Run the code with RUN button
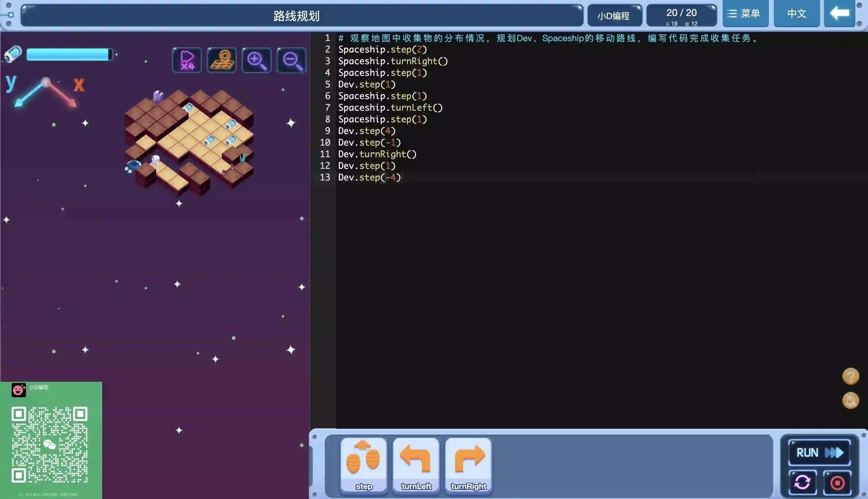868x499 pixels. tap(819, 452)
